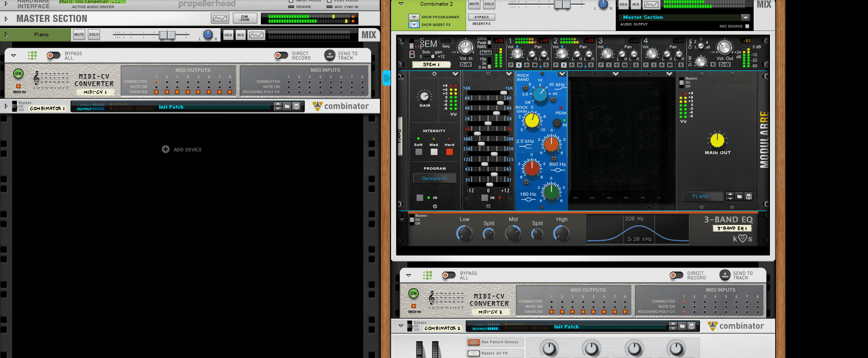Click save patch disk icon on Combinator 2
The width and height of the screenshot is (868, 358).
point(691,326)
